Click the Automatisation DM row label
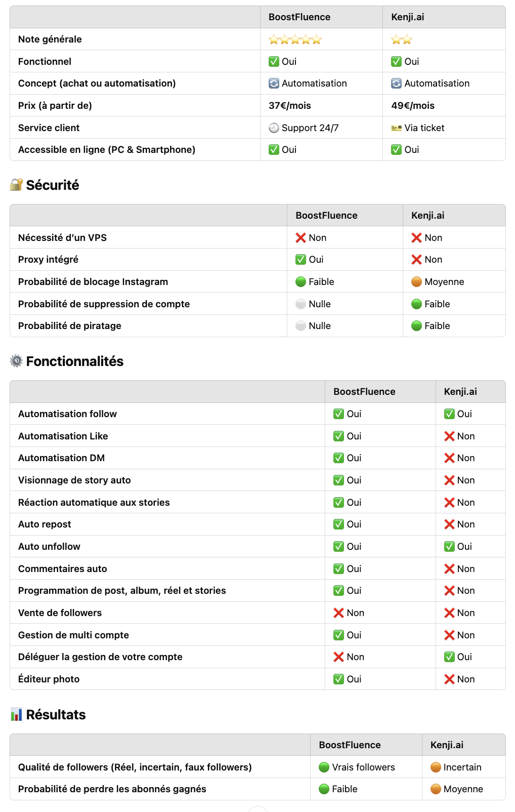This screenshot has height=812, width=515. (x=61, y=458)
